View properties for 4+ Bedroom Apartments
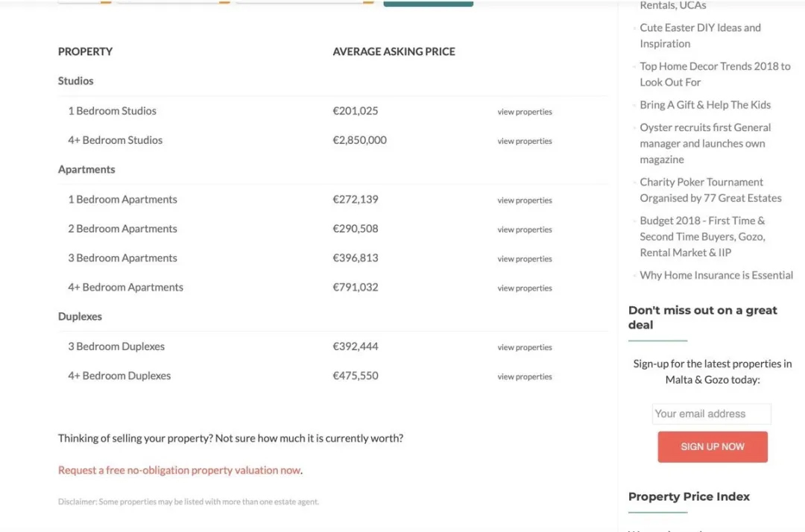This screenshot has height=532, width=805. 524,288
